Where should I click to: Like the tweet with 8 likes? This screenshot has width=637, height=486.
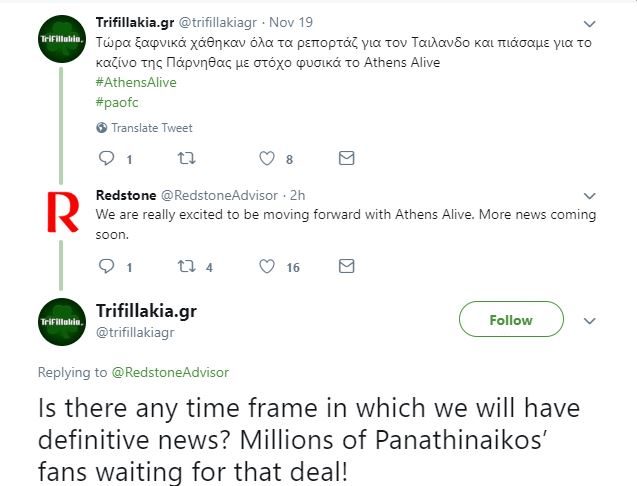[267, 158]
